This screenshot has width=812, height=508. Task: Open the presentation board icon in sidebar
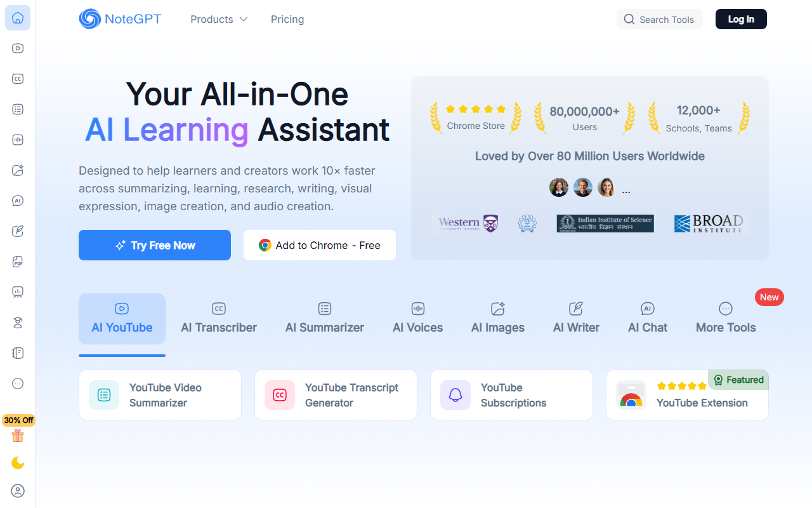tap(18, 292)
